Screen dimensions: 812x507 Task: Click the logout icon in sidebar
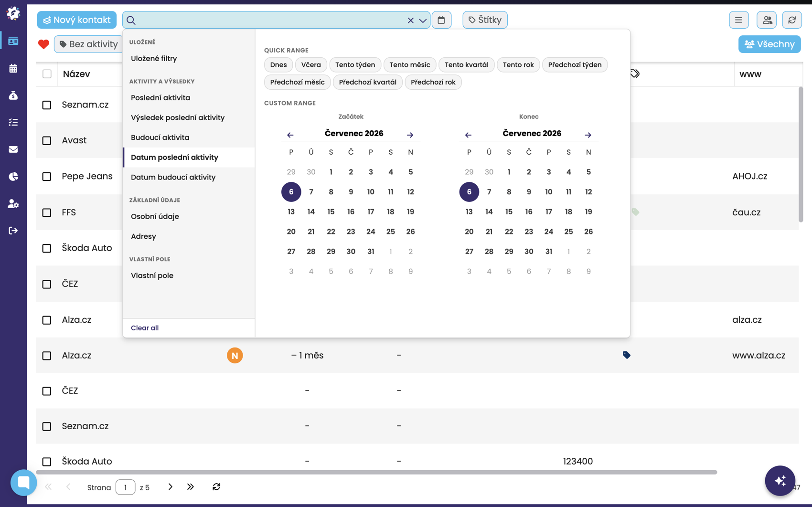point(13,231)
